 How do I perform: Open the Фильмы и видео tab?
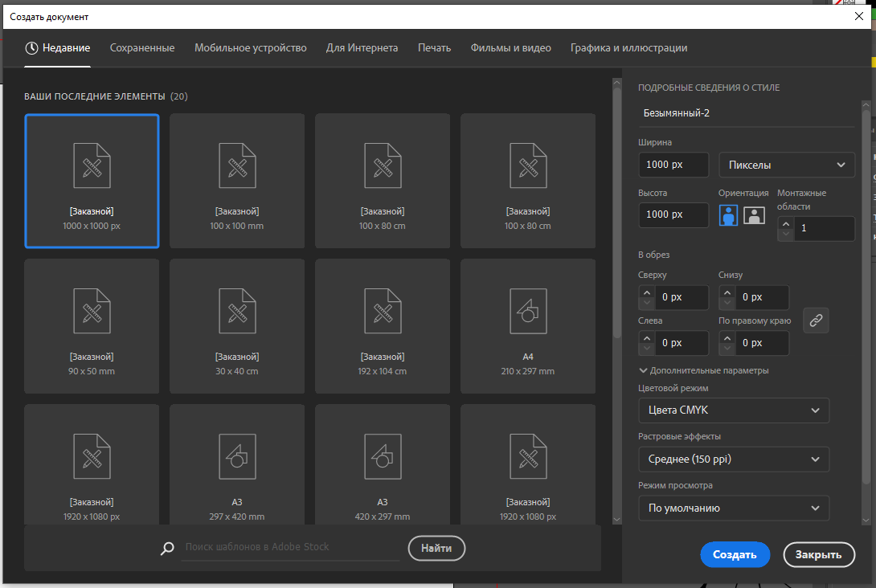(x=510, y=48)
